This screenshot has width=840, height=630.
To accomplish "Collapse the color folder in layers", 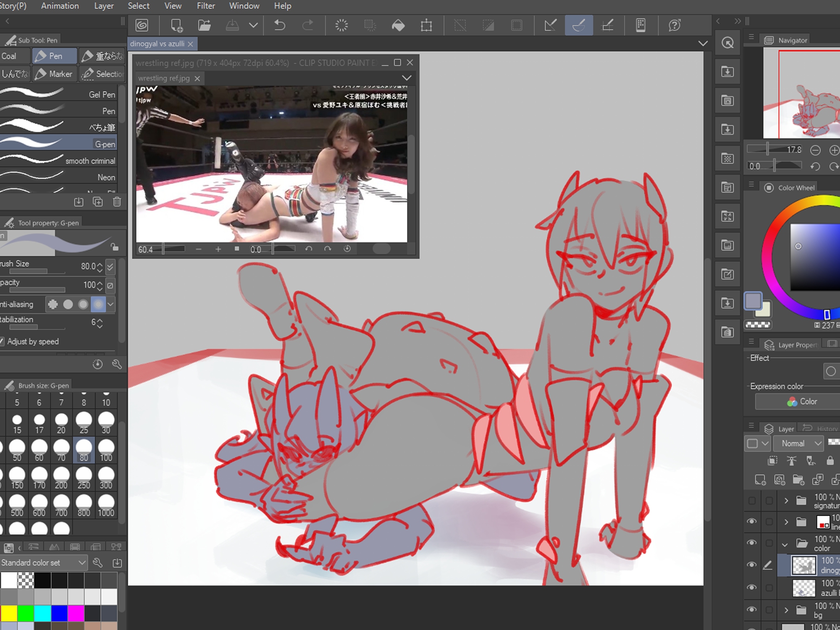I will (x=785, y=544).
